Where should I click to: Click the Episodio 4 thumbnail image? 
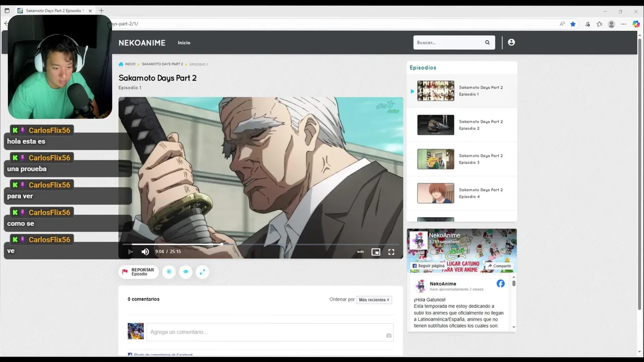point(436,193)
